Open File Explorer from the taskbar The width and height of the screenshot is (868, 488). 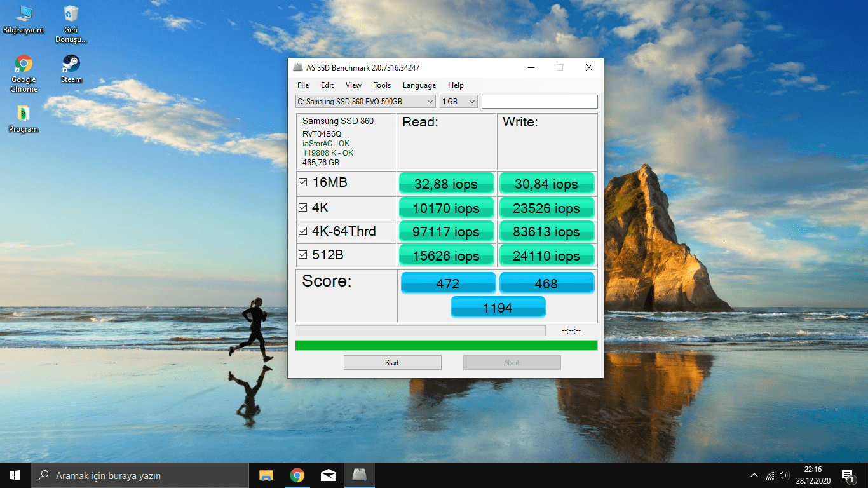tap(266, 475)
